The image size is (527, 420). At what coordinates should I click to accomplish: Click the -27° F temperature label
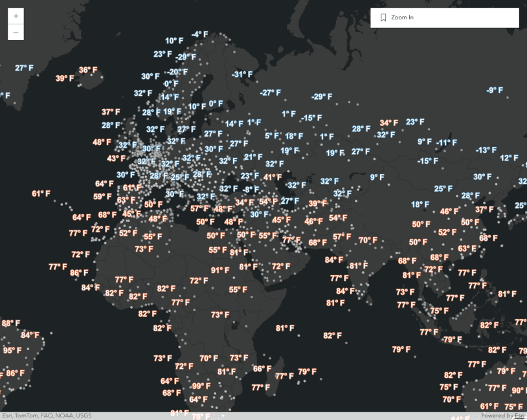pyautogui.click(x=270, y=93)
